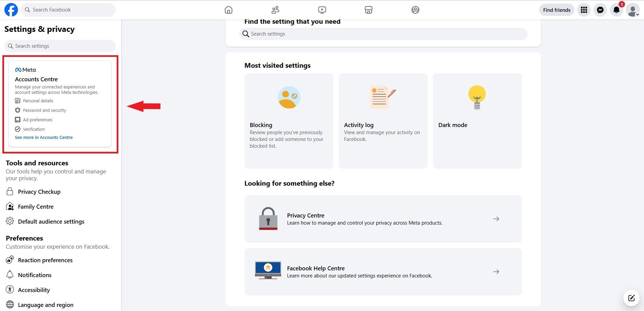This screenshot has width=644, height=311.
Task: Open the Privacy Centre card
Action: pos(383,219)
